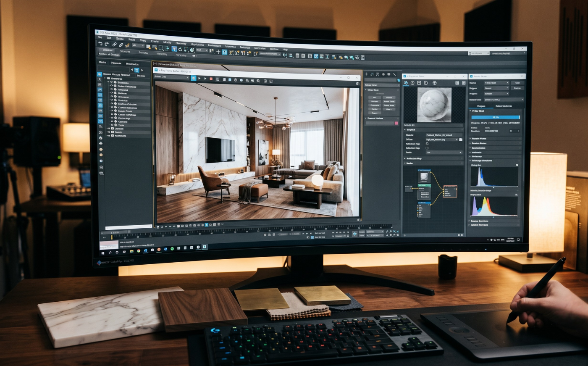The image size is (588, 366).
Task: Open the Modify menu
Action: point(167,42)
